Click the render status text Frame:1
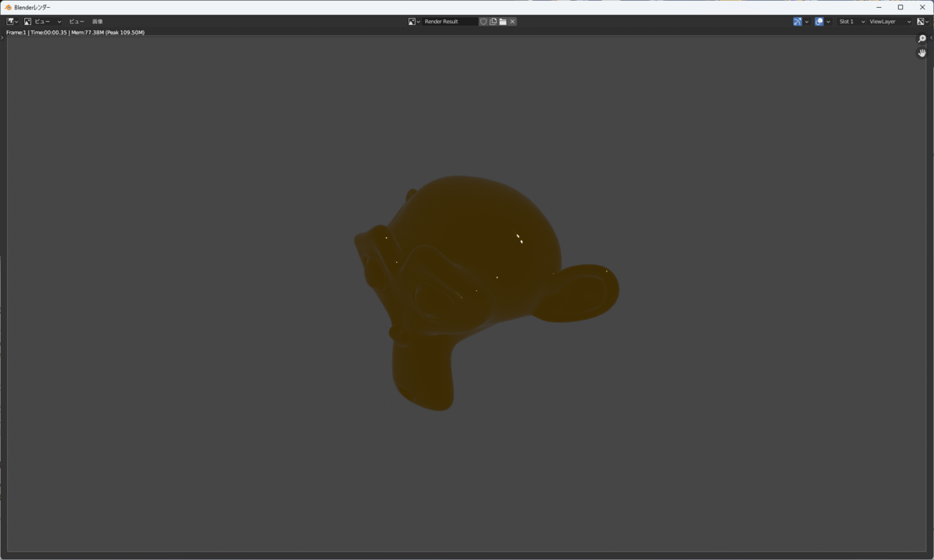This screenshot has width=934, height=560. (x=16, y=33)
